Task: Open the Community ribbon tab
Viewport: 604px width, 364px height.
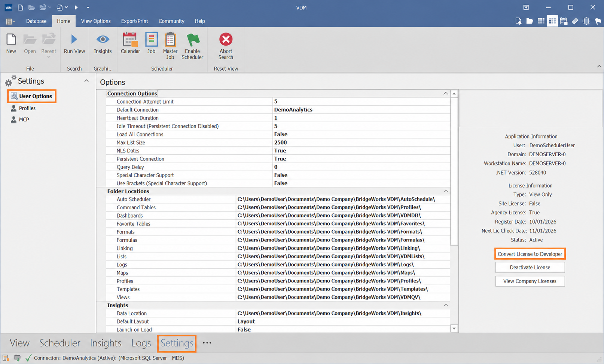Action: [x=171, y=21]
